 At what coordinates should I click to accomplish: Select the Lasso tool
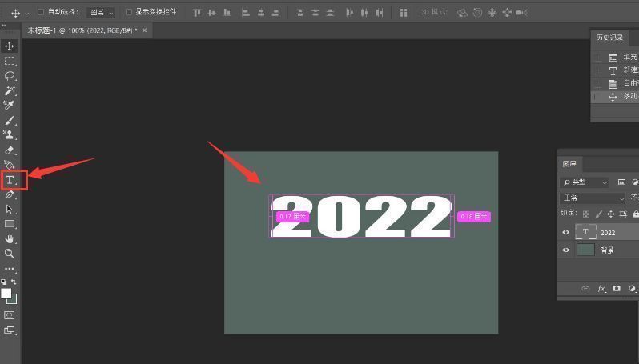click(x=10, y=76)
